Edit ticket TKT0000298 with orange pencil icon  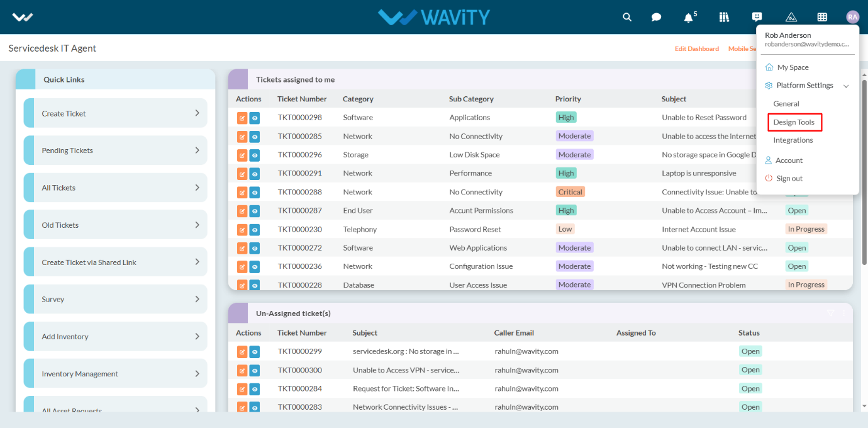coord(242,118)
